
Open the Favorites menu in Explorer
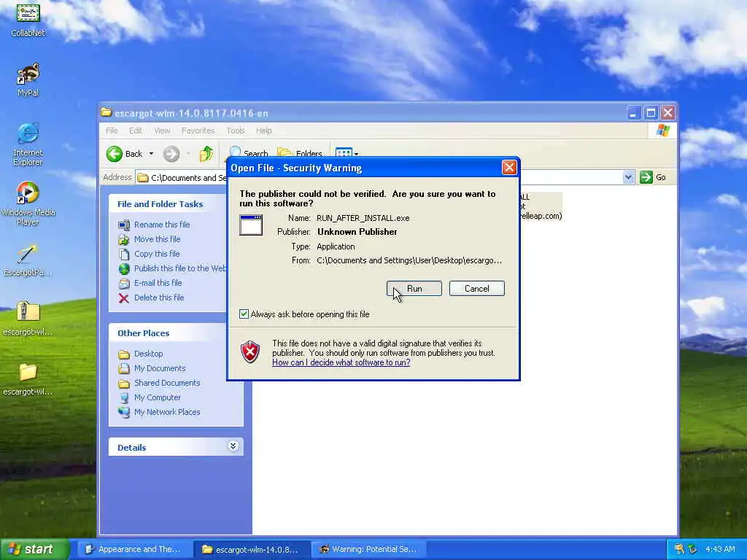tap(198, 131)
